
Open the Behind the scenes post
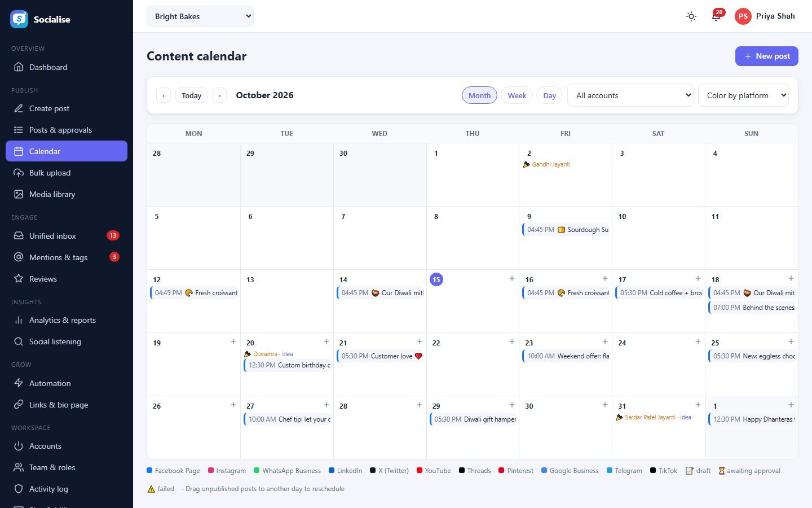tap(752, 308)
